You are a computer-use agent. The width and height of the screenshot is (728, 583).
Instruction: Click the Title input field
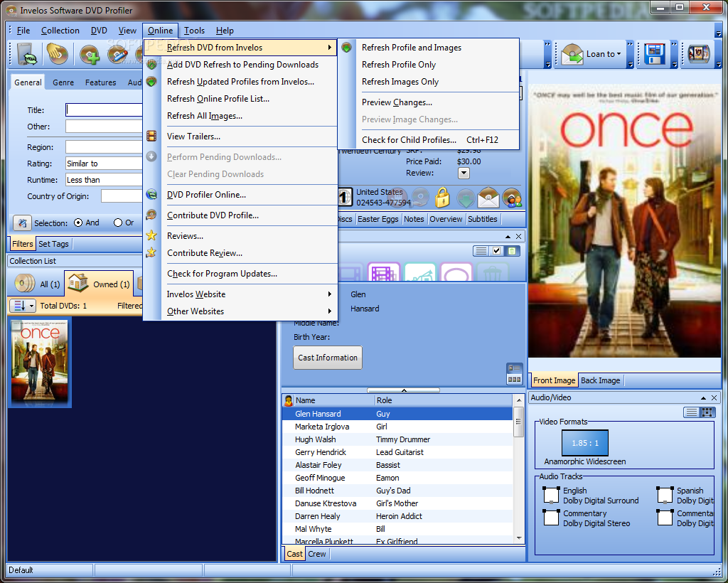tap(104, 110)
